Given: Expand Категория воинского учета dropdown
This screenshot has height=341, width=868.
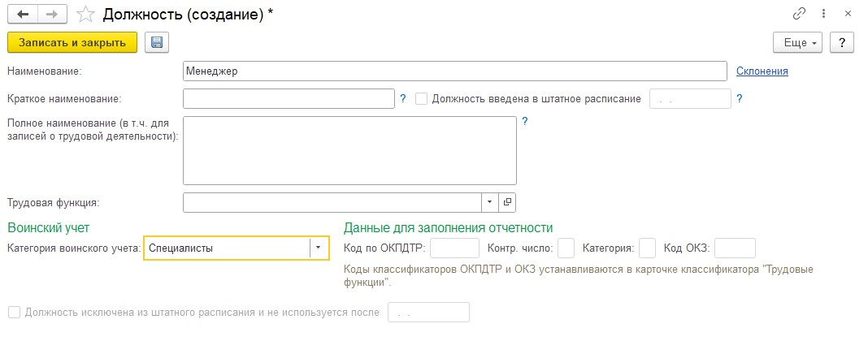Looking at the screenshot, I should tap(319, 248).
